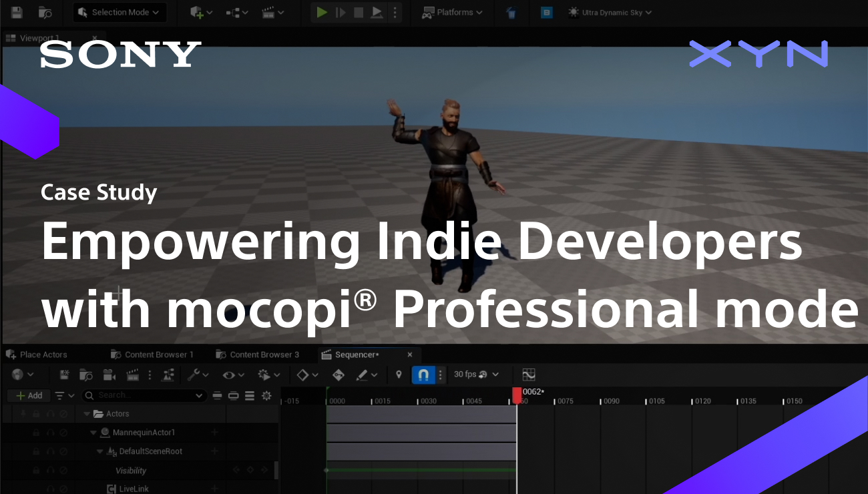The image size is (868, 494).
Task: Click the Sequencer track Search field
Action: tap(144, 395)
